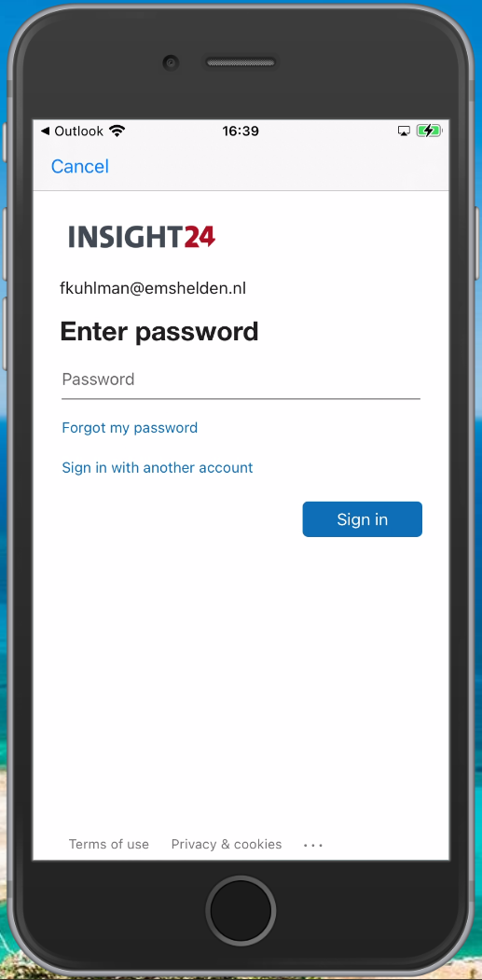Open the Forgot my password link
The height and width of the screenshot is (980, 482).
(130, 428)
